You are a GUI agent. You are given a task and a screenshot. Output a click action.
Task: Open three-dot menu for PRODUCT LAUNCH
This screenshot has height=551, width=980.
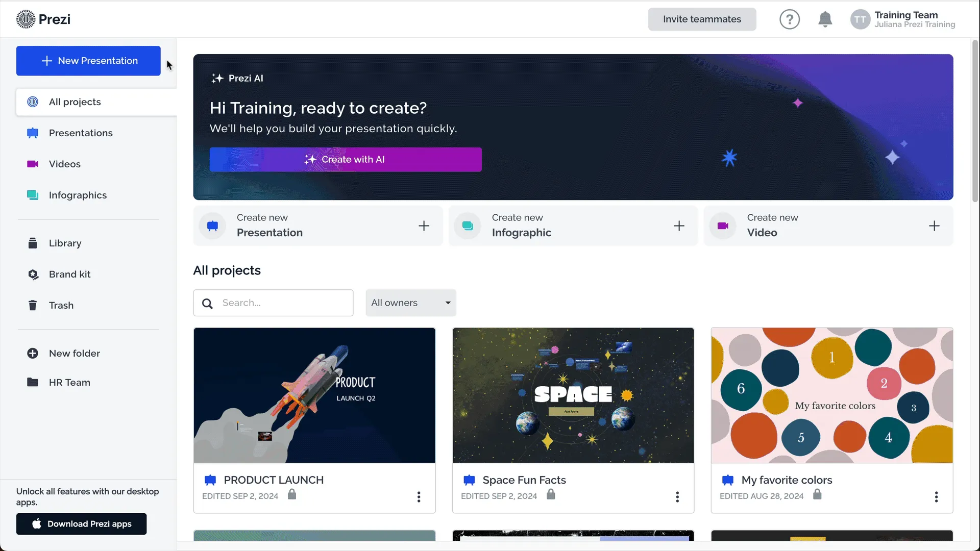pyautogui.click(x=419, y=497)
